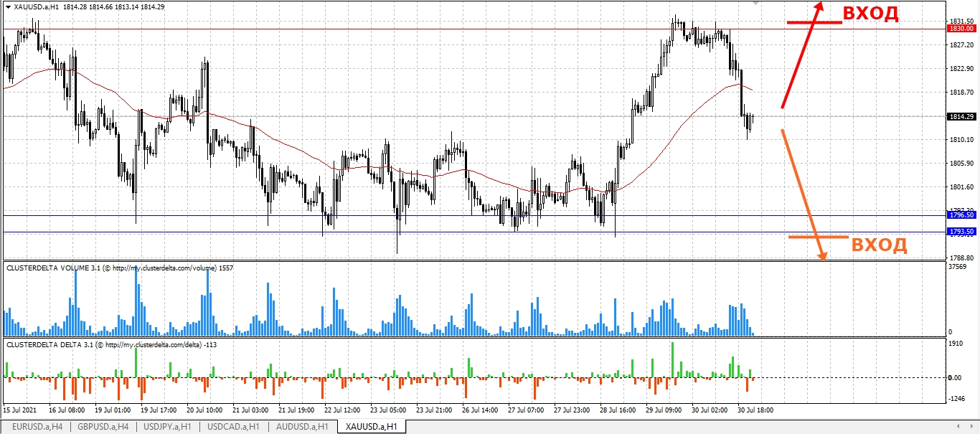Select the current price label 1814.29
This screenshot has height=434, width=980.
click(960, 116)
